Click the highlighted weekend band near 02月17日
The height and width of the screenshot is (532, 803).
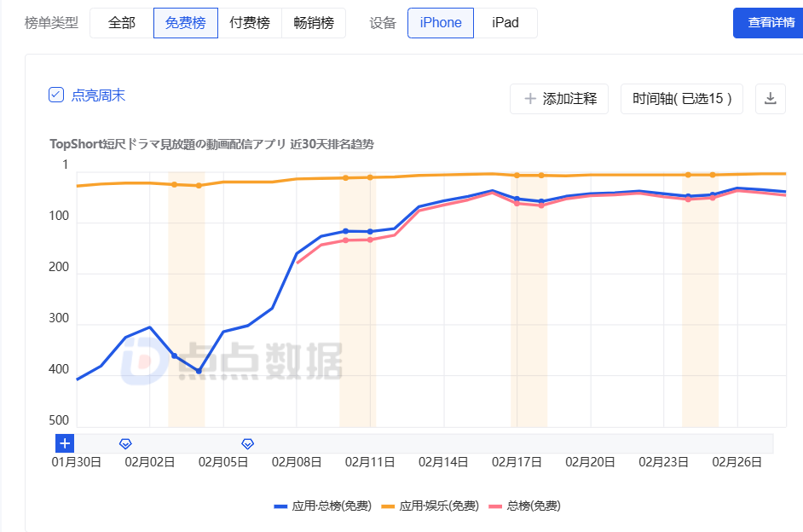(528, 298)
